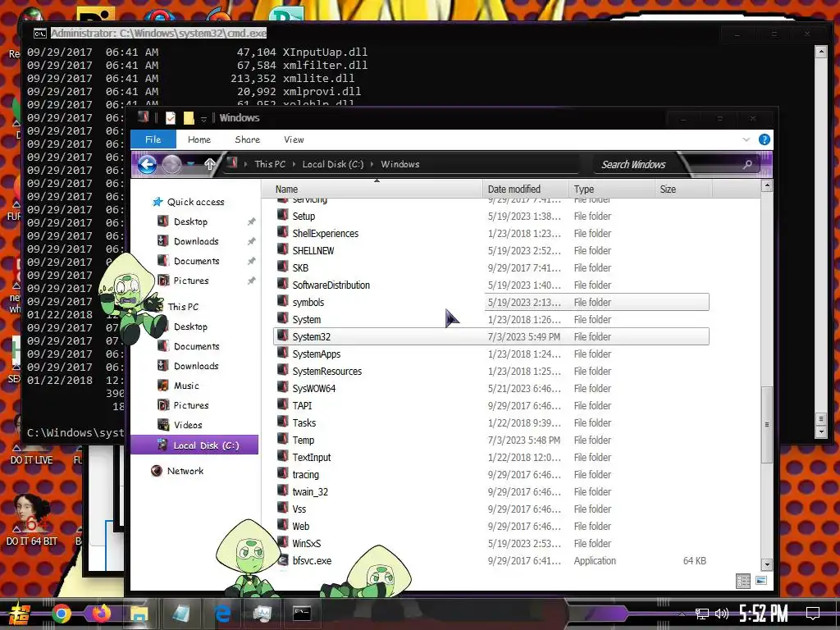Expand the ribbon with the chevron

(x=746, y=139)
